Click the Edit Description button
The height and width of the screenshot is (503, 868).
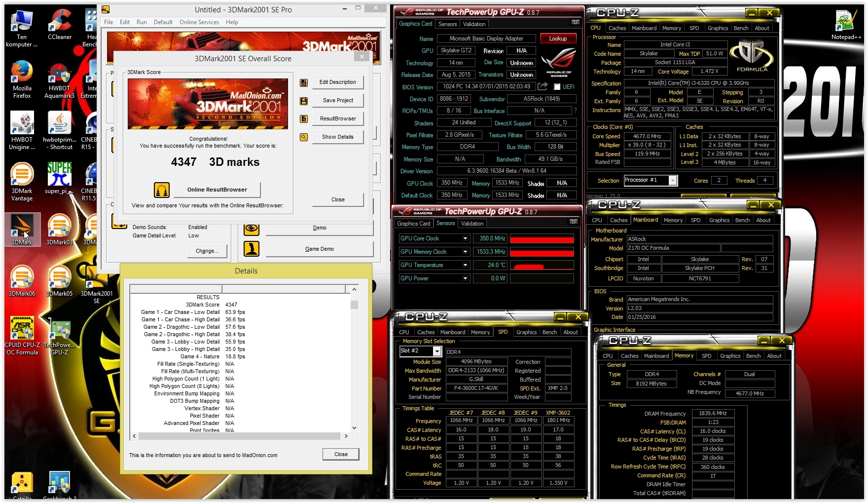pyautogui.click(x=338, y=82)
